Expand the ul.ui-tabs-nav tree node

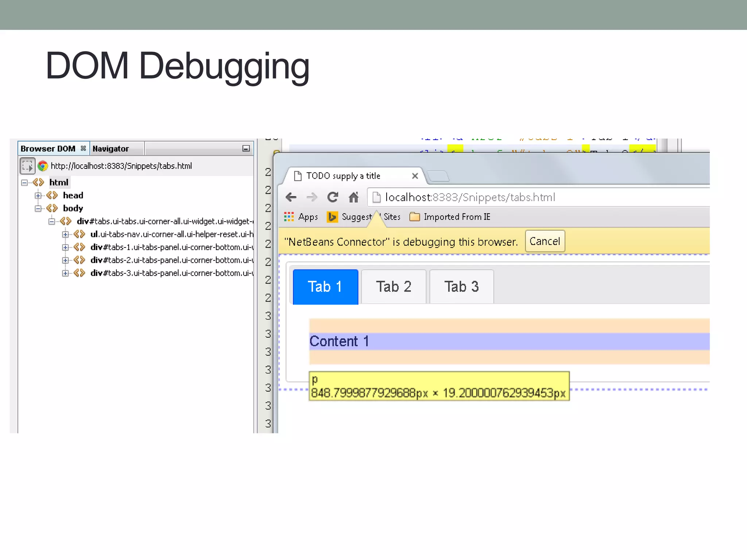pos(65,234)
